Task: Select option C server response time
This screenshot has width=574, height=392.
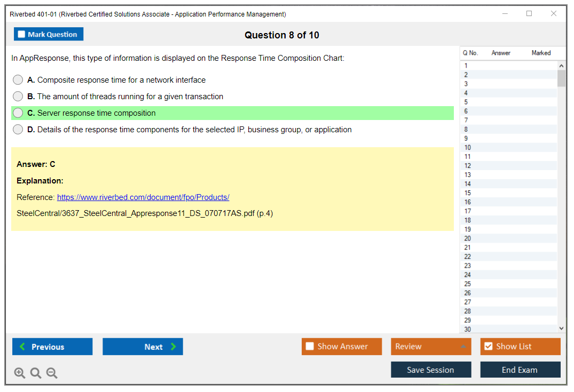Action: [x=18, y=113]
